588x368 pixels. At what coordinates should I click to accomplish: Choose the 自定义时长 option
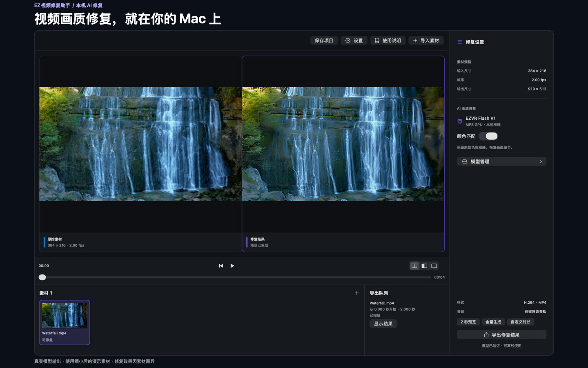(521, 322)
